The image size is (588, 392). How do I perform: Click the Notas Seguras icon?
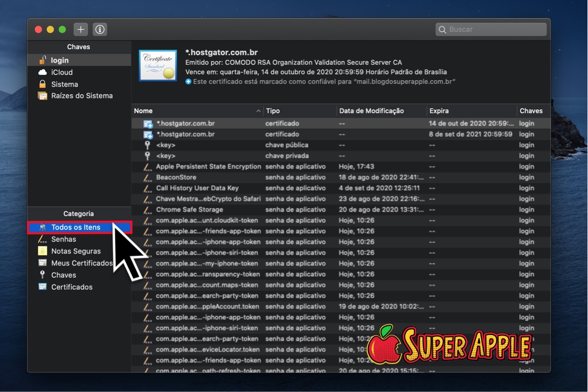coord(42,251)
